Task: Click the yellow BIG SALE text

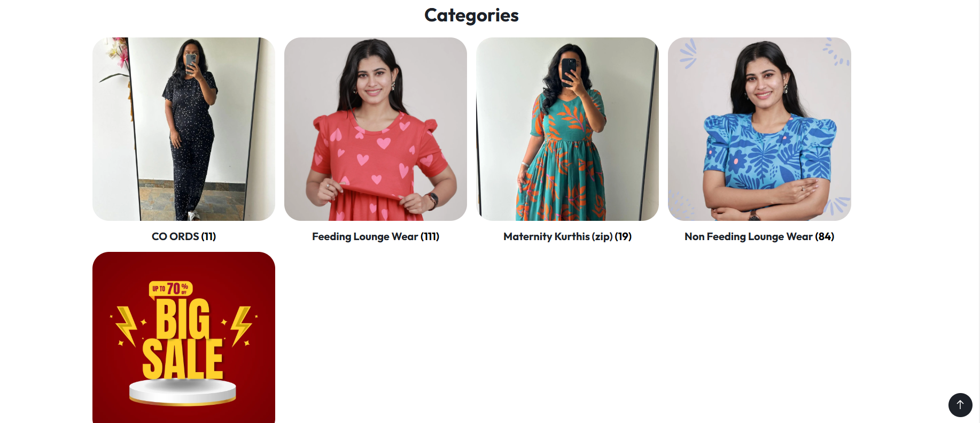Action: click(183, 339)
